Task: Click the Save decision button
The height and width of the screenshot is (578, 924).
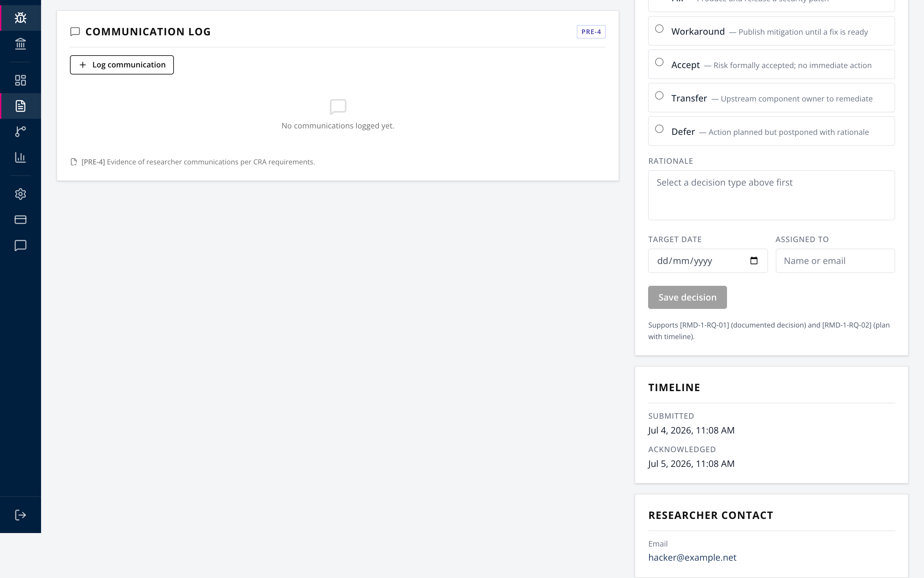Action: click(x=687, y=297)
